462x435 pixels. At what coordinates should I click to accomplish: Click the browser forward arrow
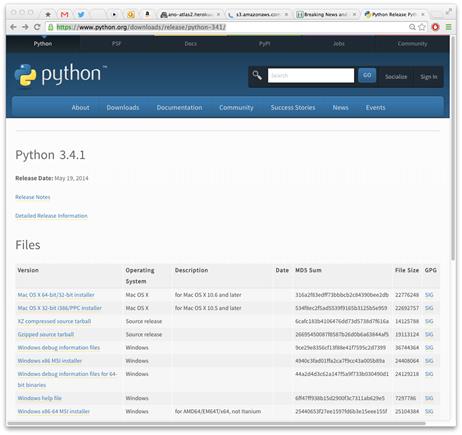tap(25, 27)
